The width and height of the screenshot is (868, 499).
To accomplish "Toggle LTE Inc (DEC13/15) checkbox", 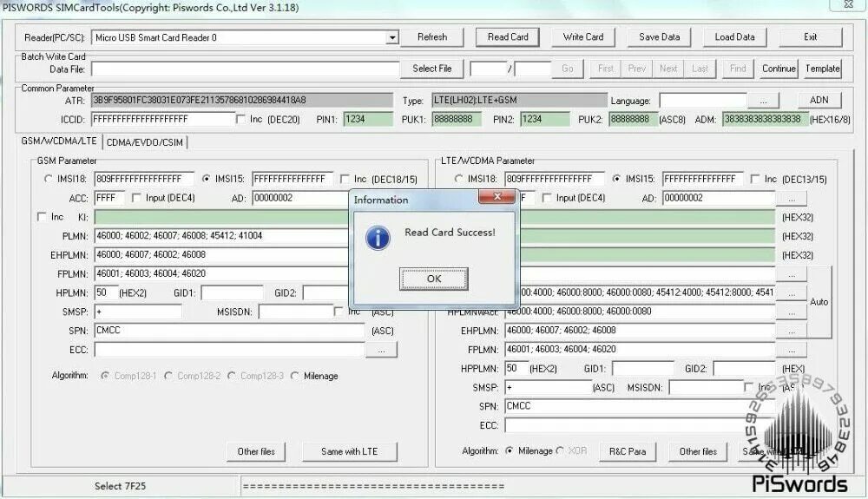I will (755, 179).
